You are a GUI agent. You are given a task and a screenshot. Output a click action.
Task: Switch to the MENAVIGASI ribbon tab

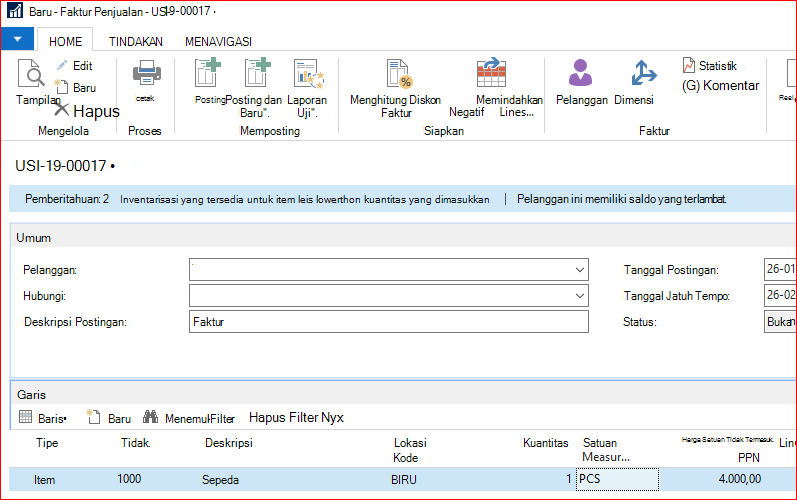pos(218,41)
